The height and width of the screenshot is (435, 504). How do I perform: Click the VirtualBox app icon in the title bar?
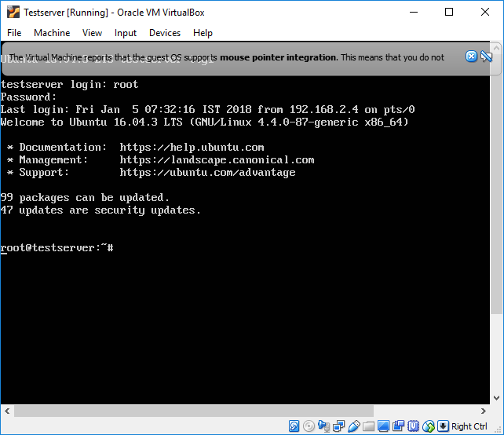click(13, 13)
